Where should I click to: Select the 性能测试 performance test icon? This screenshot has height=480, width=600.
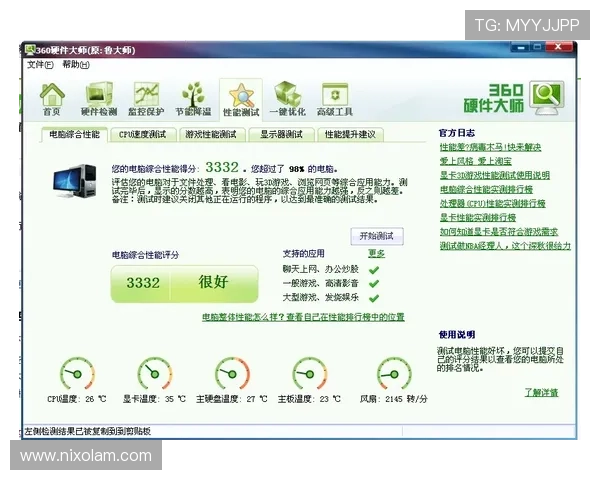click(x=241, y=100)
